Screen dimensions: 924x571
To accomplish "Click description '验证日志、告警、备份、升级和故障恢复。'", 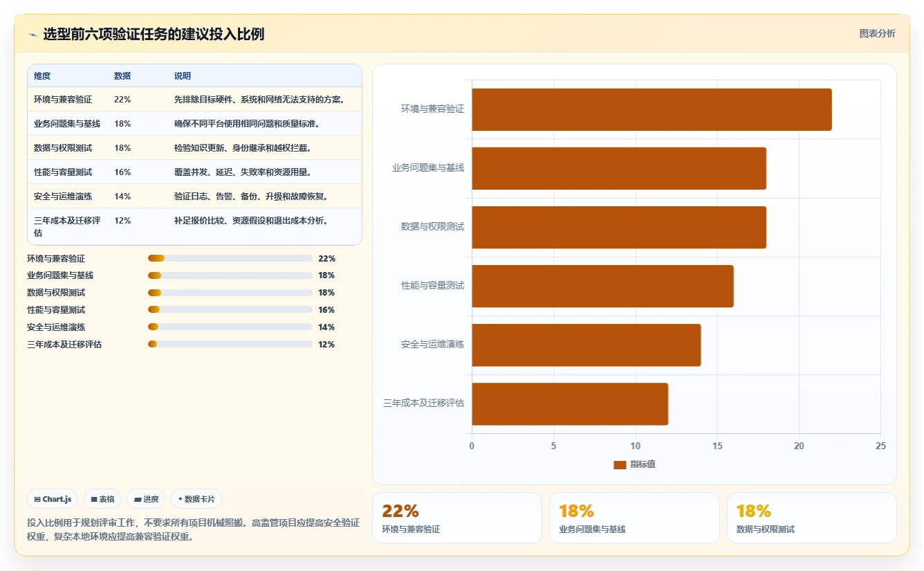I will [251, 197].
